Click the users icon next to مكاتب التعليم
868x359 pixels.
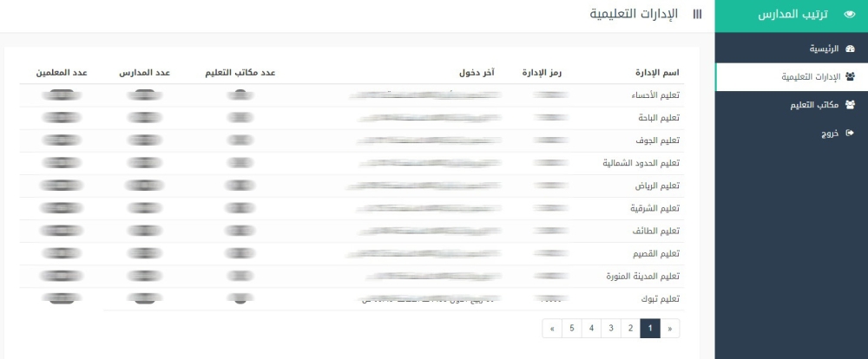tap(850, 105)
